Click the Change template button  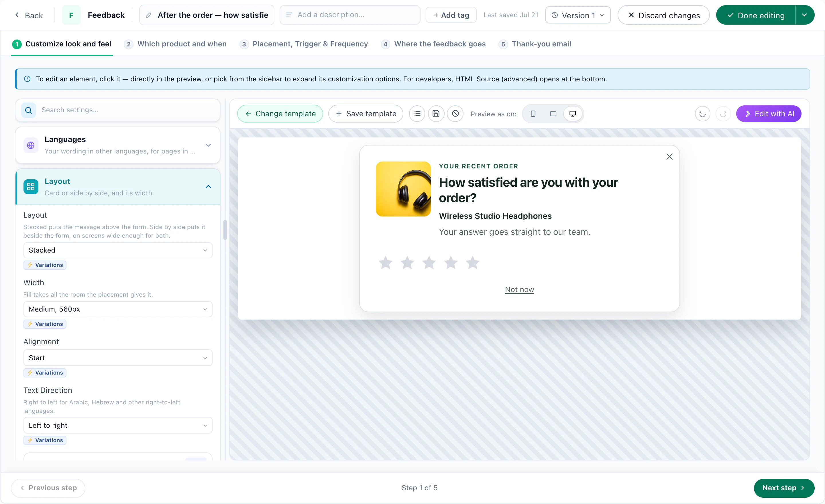click(x=280, y=114)
